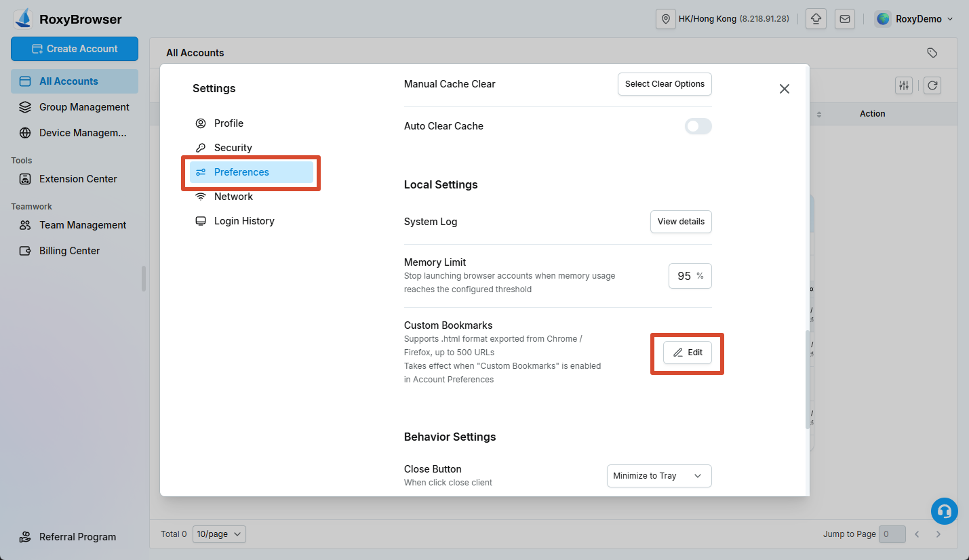Click the tag icon in All Accounts header

pyautogui.click(x=932, y=53)
